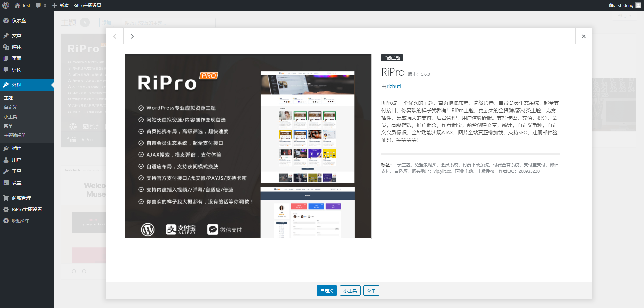This screenshot has height=308, width=644.
Task: Click the plug icon beside 插件
Action: click(6, 148)
